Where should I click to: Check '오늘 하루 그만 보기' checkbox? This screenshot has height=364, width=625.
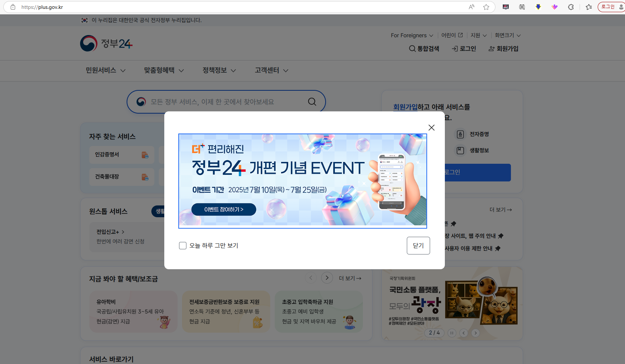183,246
